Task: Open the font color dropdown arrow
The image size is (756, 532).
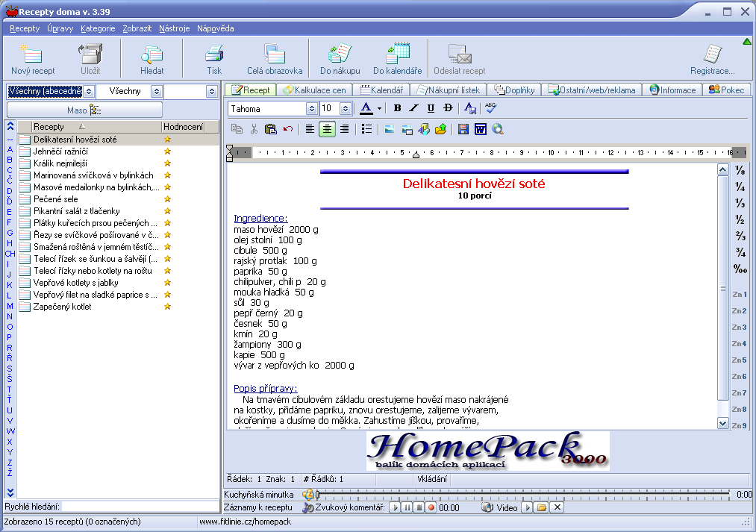Action: pos(379,108)
